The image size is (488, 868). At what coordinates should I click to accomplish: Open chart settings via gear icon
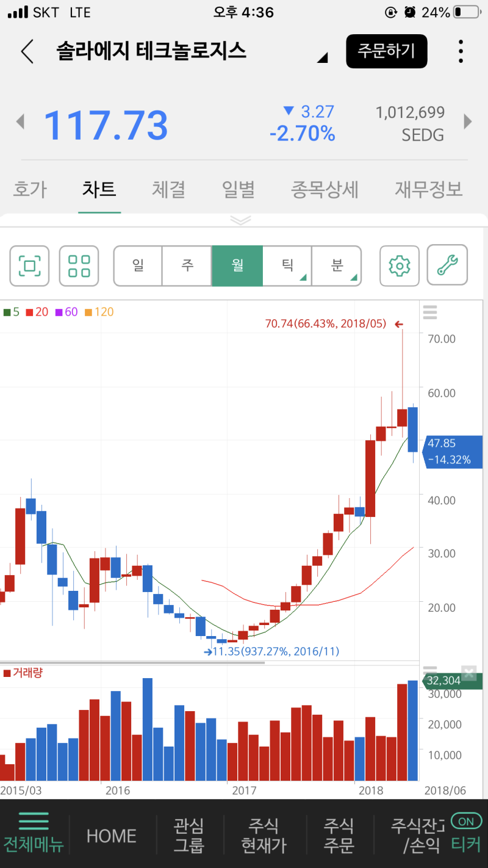point(399,266)
